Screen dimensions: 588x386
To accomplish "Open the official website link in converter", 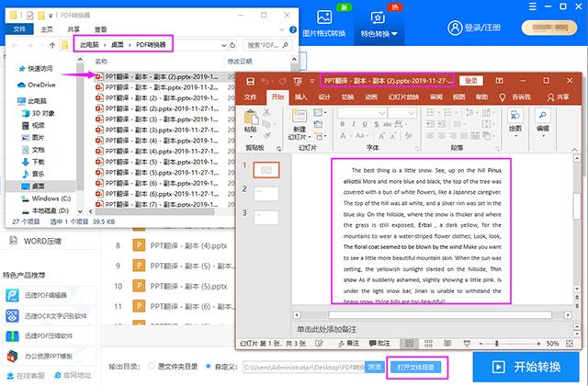I will click(x=73, y=376).
